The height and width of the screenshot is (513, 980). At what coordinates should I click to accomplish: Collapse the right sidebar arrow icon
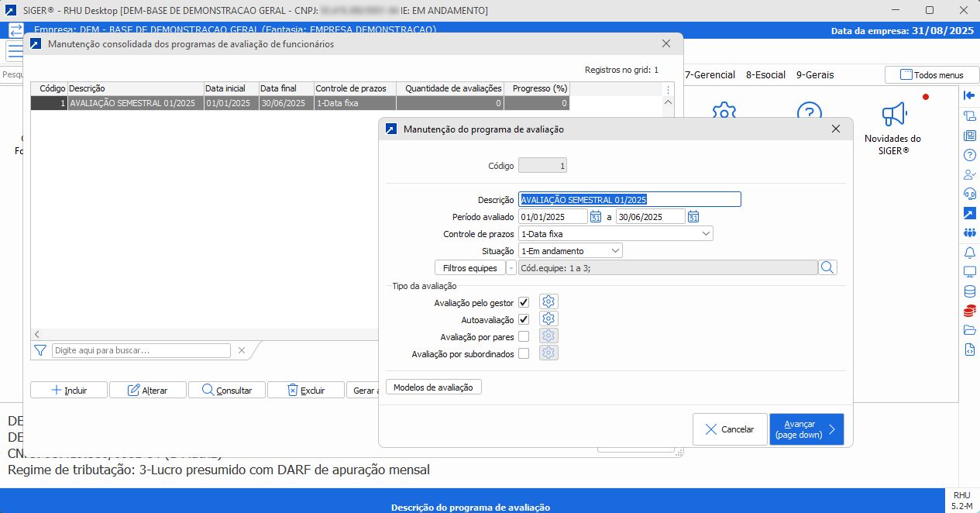(x=969, y=96)
